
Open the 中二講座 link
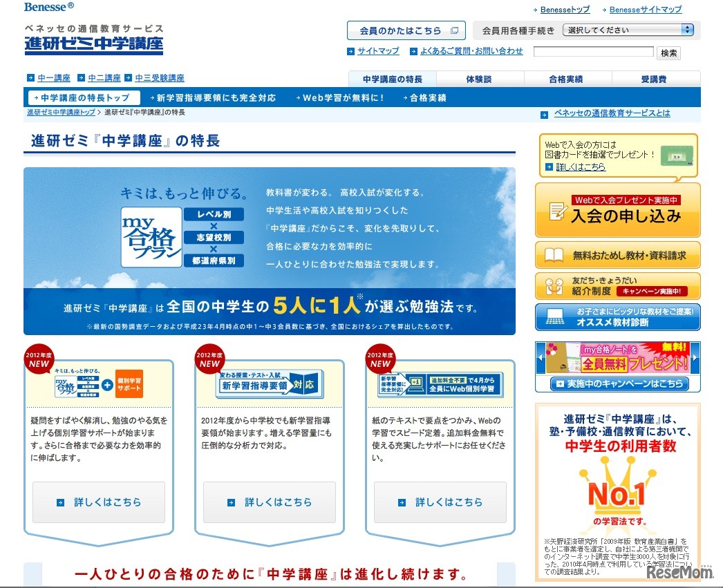(x=104, y=78)
